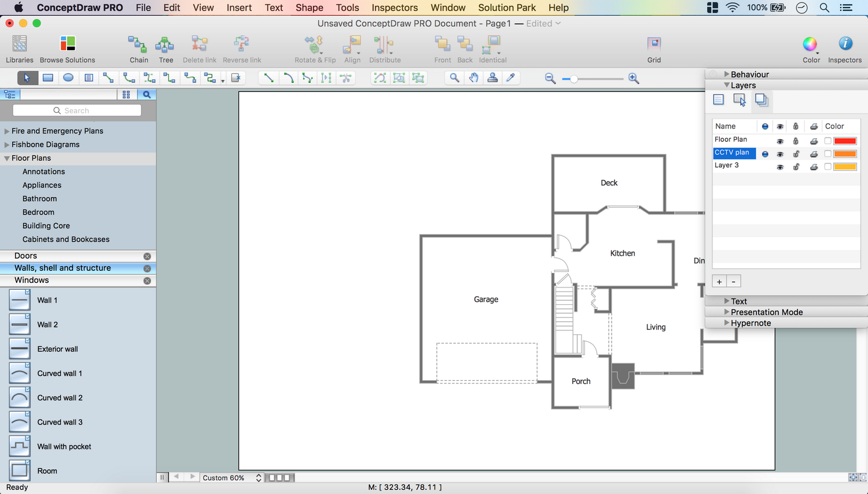Image resolution: width=868 pixels, height=494 pixels.
Task: Open the Inspectors info icon
Action: (x=845, y=44)
